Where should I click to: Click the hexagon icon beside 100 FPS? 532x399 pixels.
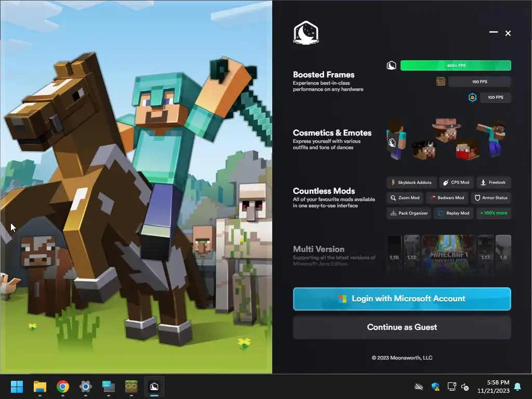472,97
